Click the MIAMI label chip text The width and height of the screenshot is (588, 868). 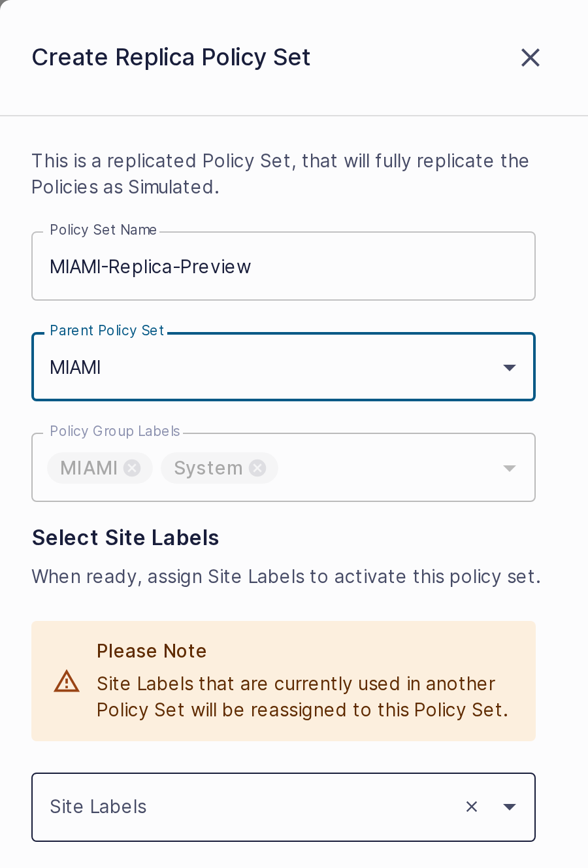pos(89,468)
